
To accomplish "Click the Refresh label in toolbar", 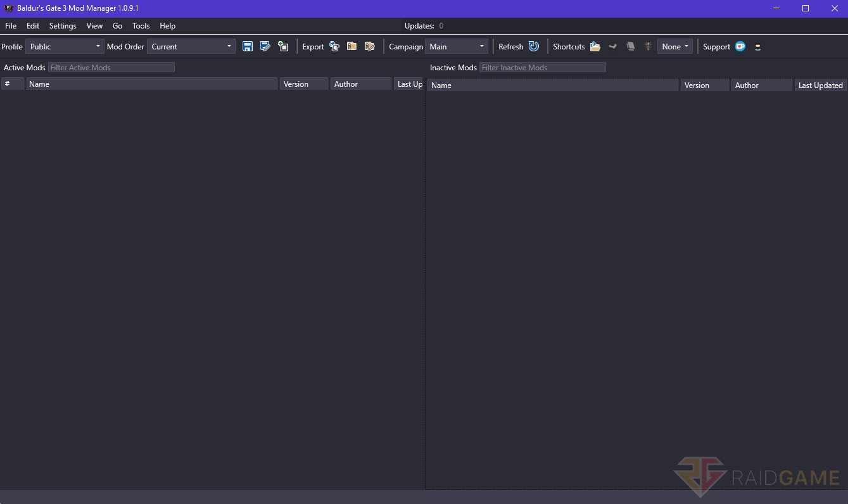I will click(511, 46).
